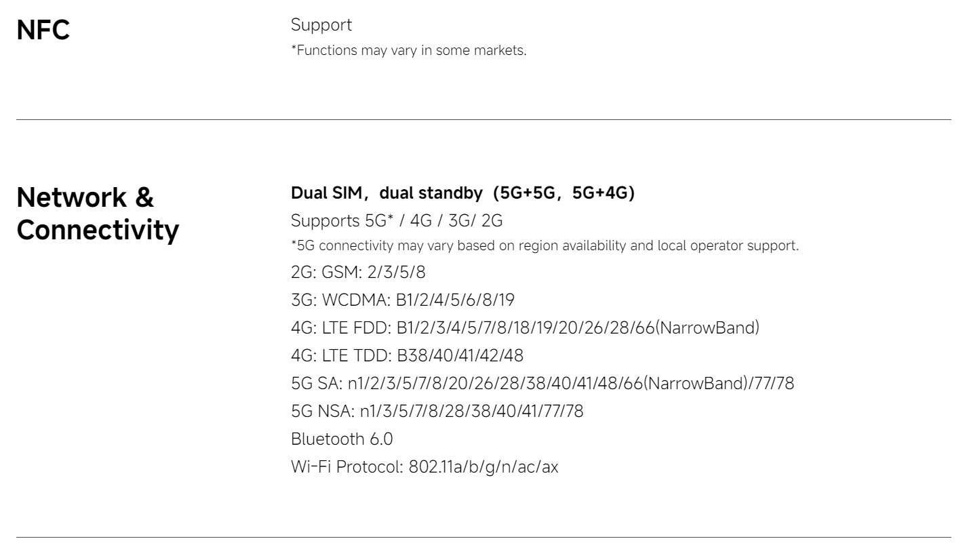Click the 'Functions may vary in some markets' note
Image resolution: width=969 pixels, height=560 pixels.
408,50
